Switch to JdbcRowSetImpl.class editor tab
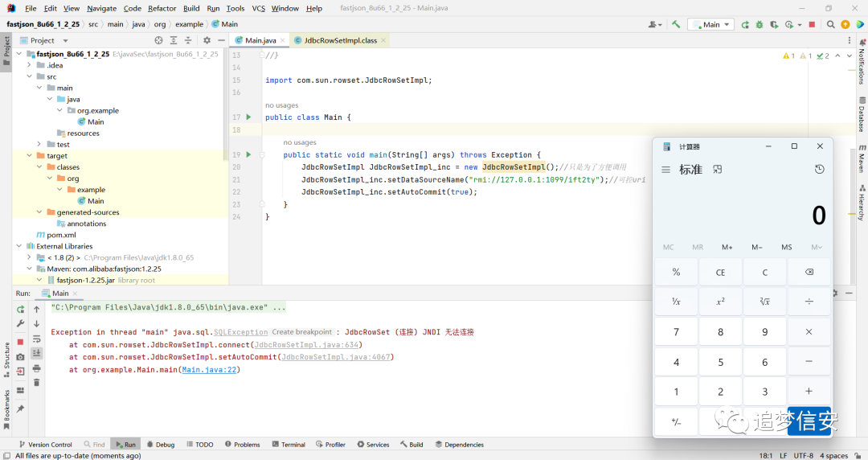Screen dimensions: 868x460 (x=340, y=40)
